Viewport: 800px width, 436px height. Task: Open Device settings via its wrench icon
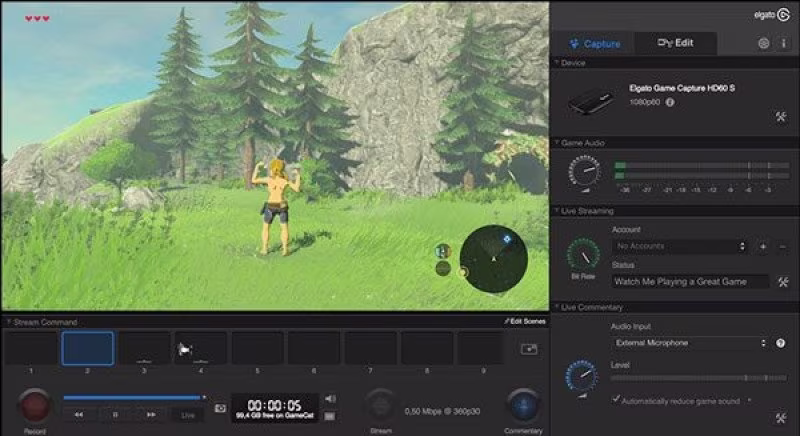pyautogui.click(x=781, y=117)
